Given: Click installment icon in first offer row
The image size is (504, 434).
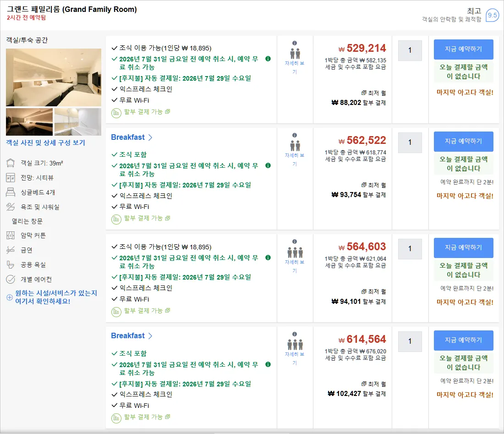Looking at the screenshot, I should coord(116,113).
